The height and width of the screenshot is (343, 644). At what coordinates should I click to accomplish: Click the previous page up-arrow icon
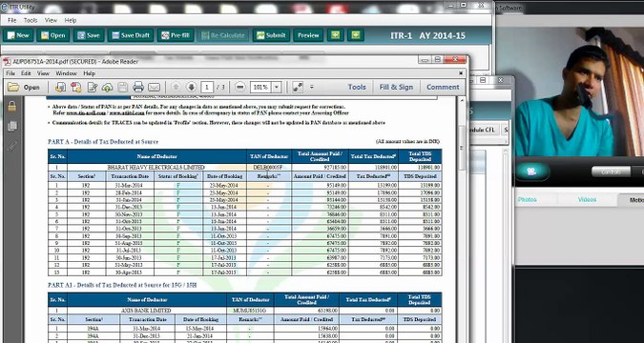pyautogui.click(x=176, y=87)
